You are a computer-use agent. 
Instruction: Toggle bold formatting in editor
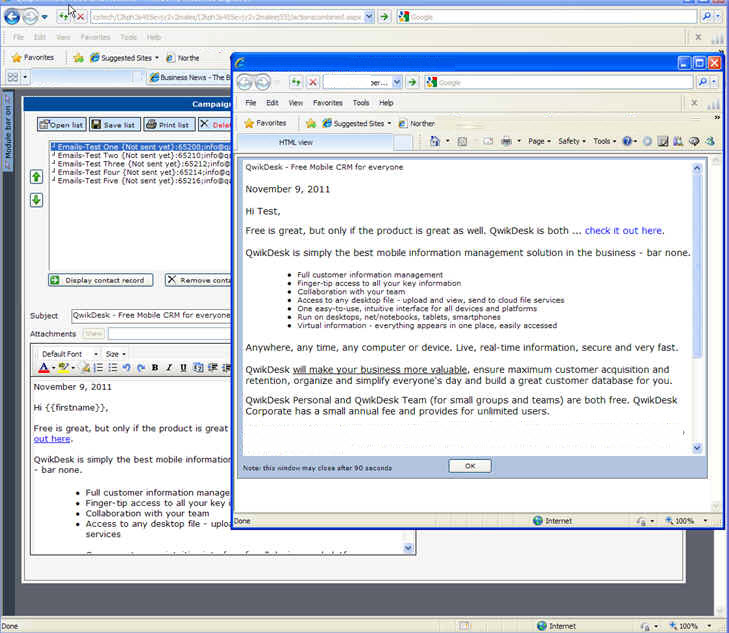(x=155, y=368)
